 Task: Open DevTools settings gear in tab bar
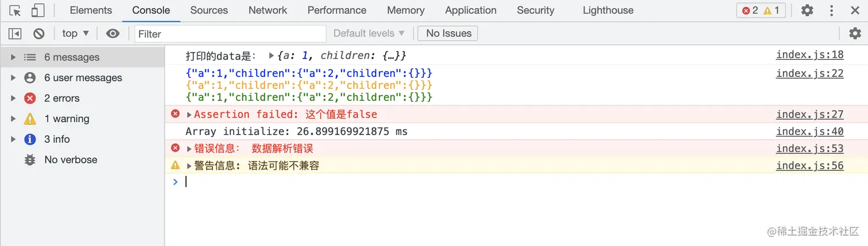tap(807, 10)
